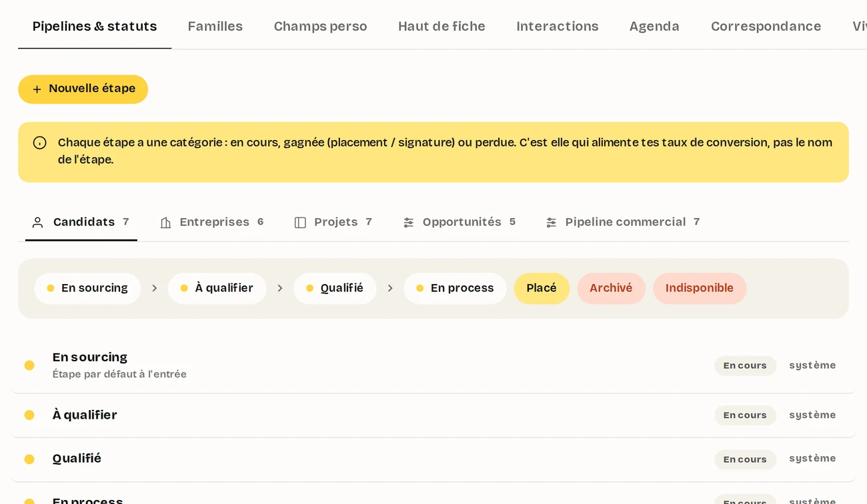Open the Pipelines & statuts tab

click(x=95, y=27)
